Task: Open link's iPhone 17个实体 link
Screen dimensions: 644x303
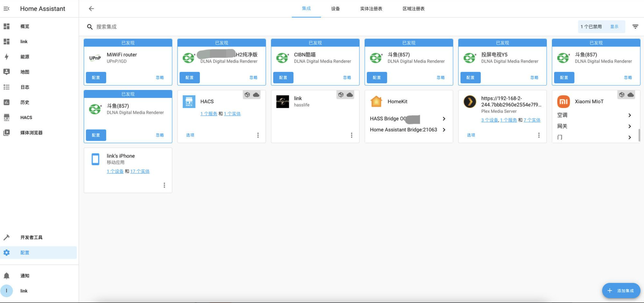Action: 140,171
